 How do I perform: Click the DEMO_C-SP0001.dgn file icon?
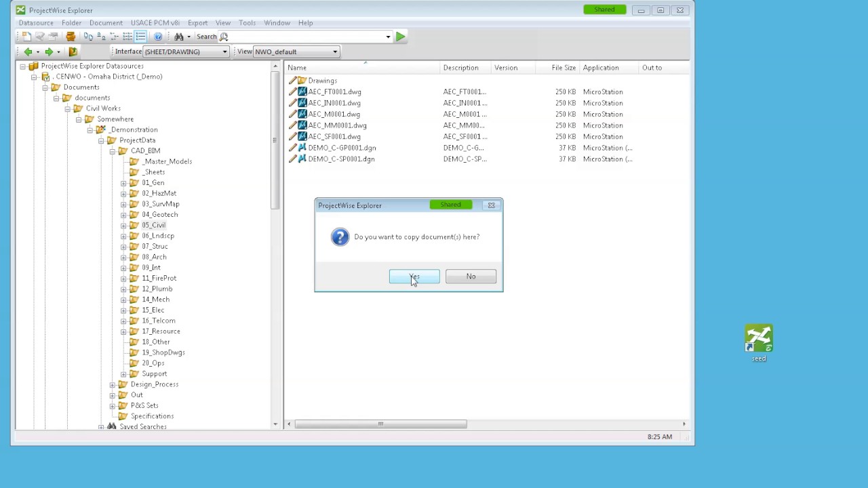pyautogui.click(x=302, y=159)
